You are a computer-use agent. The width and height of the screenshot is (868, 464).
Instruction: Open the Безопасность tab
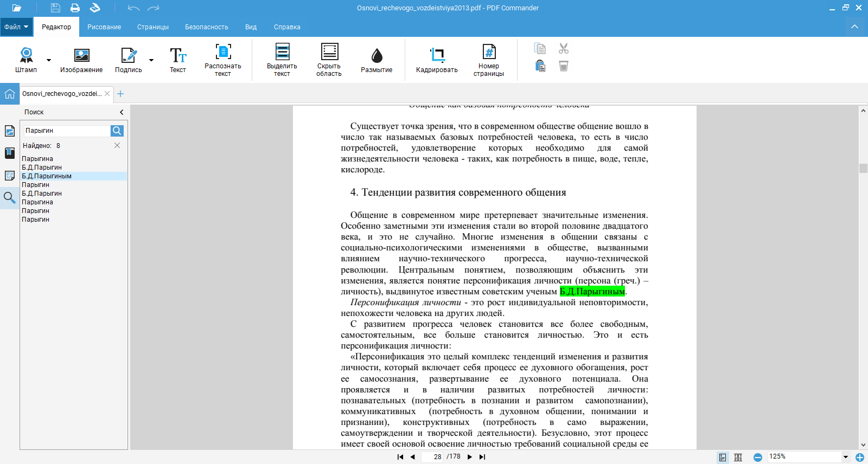click(207, 27)
